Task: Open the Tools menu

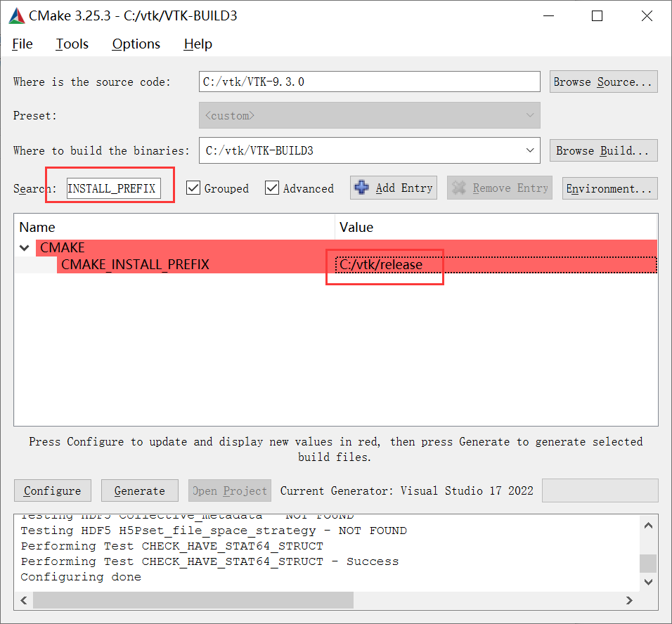Action: (x=72, y=44)
